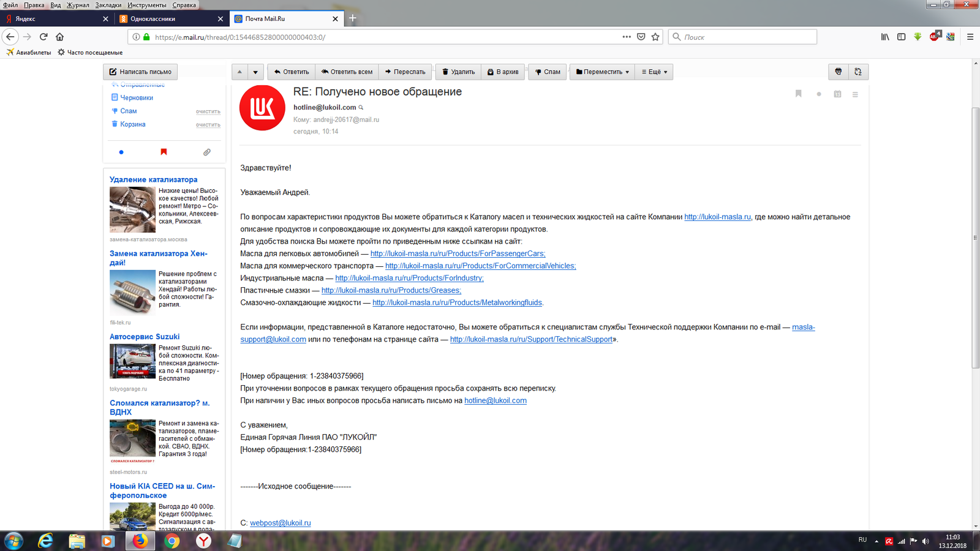Click the Lukoil sender avatar
This screenshot has width=980, height=551.
[x=262, y=108]
